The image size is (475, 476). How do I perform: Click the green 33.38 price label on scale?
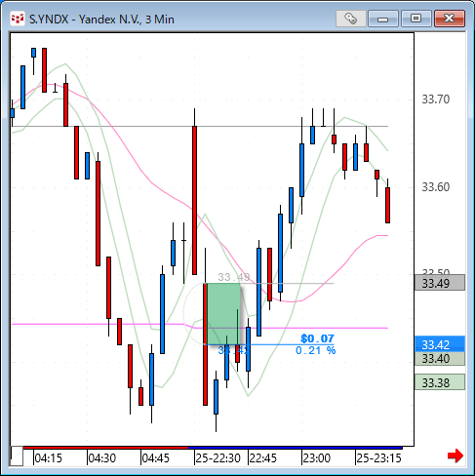[x=440, y=382]
